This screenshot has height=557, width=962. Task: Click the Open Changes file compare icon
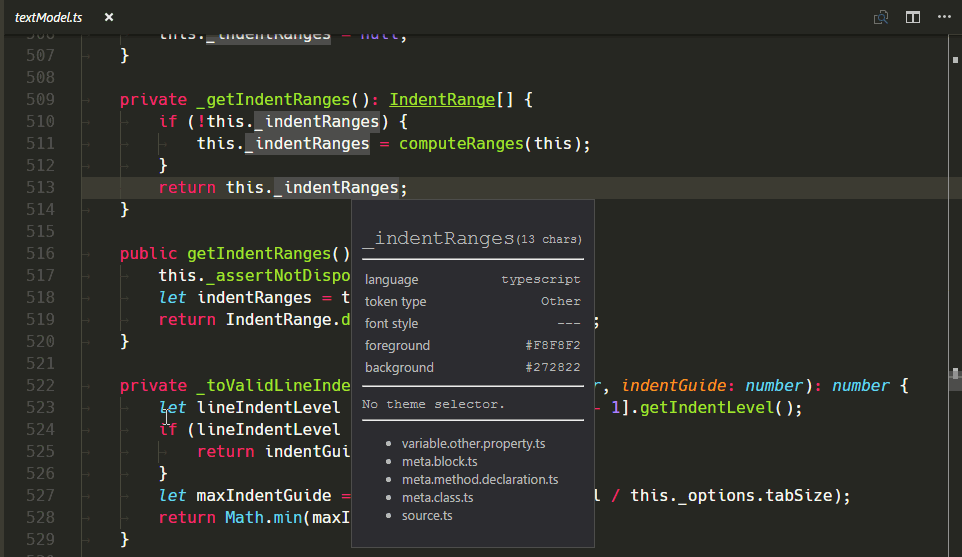[x=881, y=17]
